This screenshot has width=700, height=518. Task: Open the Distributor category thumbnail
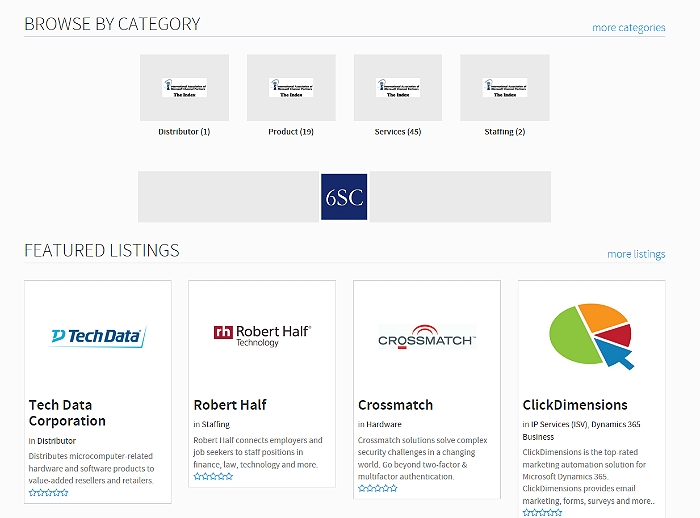coord(184,88)
